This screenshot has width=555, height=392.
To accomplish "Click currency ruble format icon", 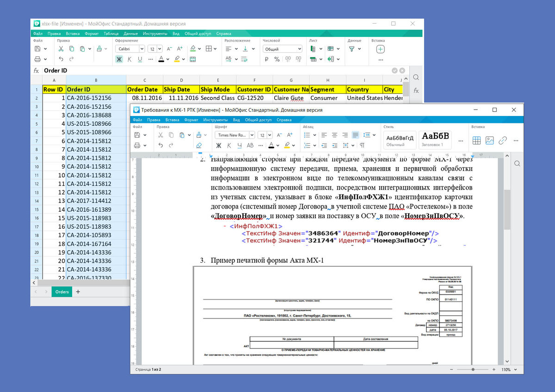I will [x=266, y=59].
